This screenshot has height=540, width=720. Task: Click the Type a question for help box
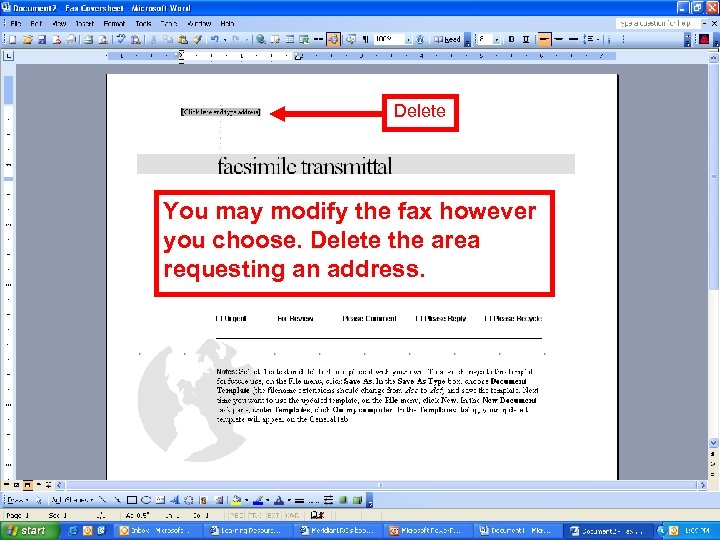point(658,23)
